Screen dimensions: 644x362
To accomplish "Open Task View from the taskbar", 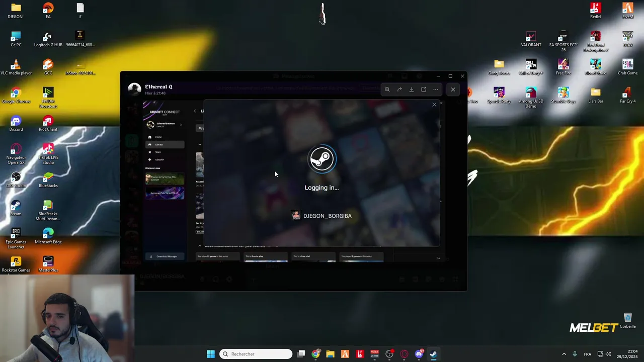I will click(301, 354).
